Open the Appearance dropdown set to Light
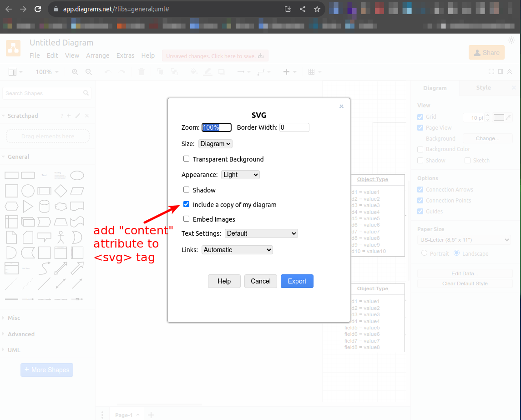The width and height of the screenshot is (521, 420). pos(240,174)
